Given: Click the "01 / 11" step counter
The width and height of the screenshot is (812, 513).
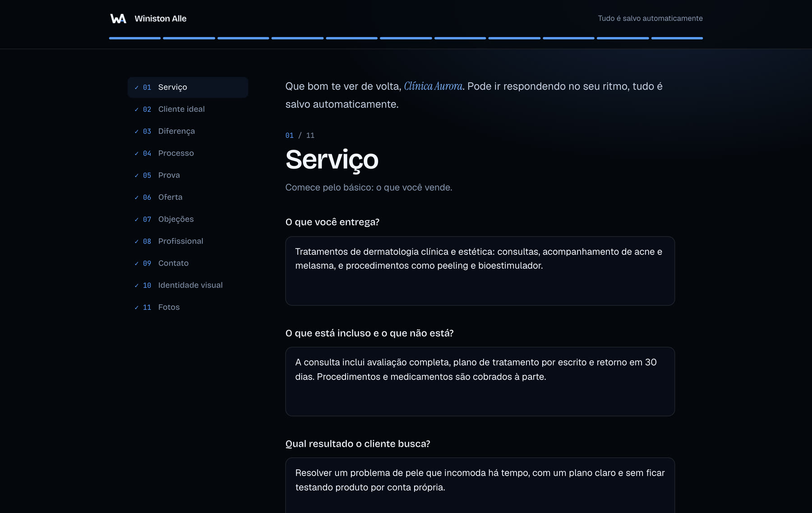Looking at the screenshot, I should click(300, 135).
